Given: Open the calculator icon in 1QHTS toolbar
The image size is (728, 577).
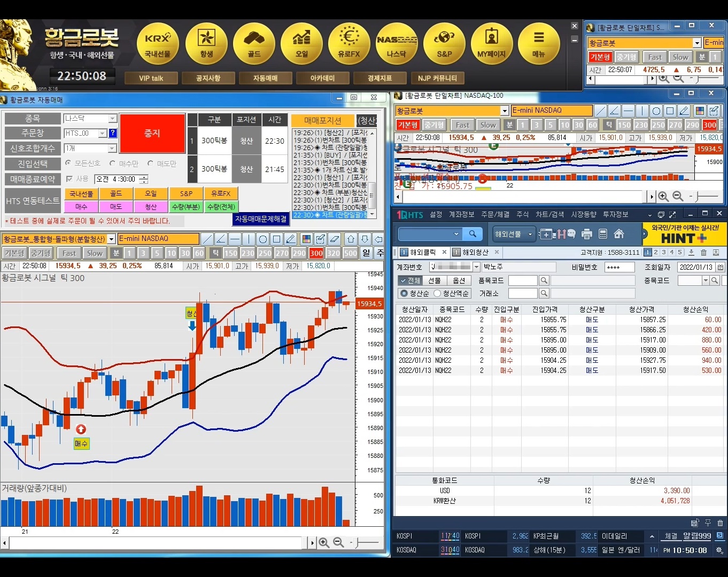Looking at the screenshot, I should [603, 234].
